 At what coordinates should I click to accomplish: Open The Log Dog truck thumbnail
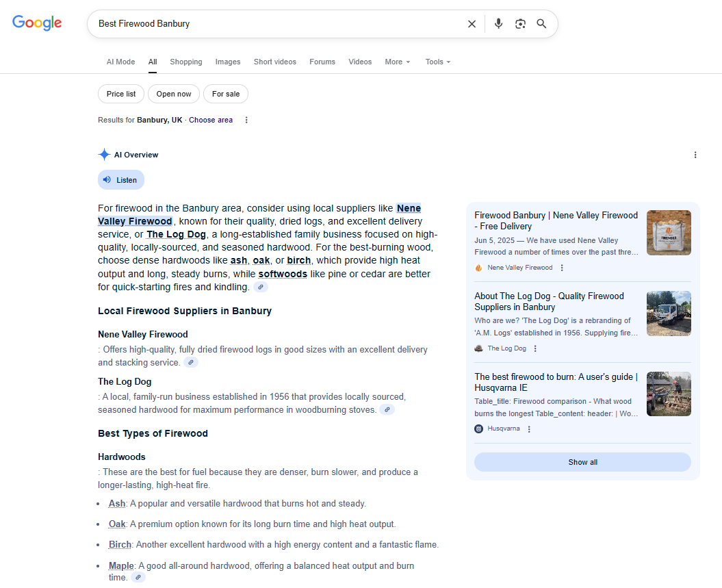pos(669,314)
